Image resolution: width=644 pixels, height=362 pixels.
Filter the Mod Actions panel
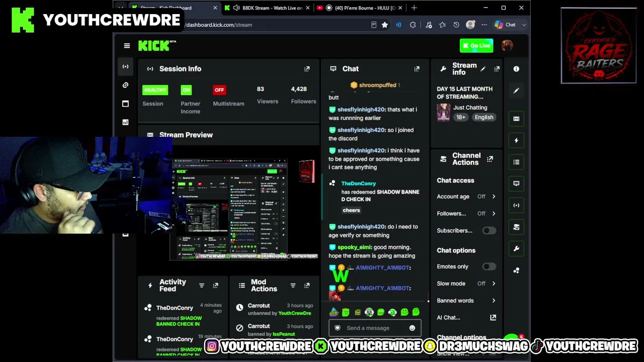(x=293, y=286)
